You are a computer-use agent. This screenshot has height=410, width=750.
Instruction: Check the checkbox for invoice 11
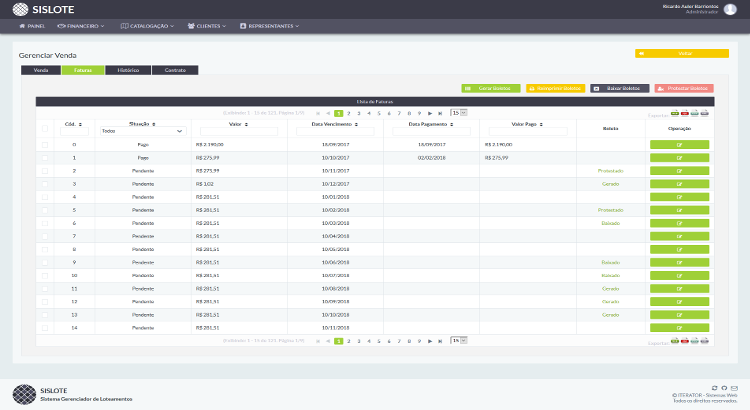(45, 288)
